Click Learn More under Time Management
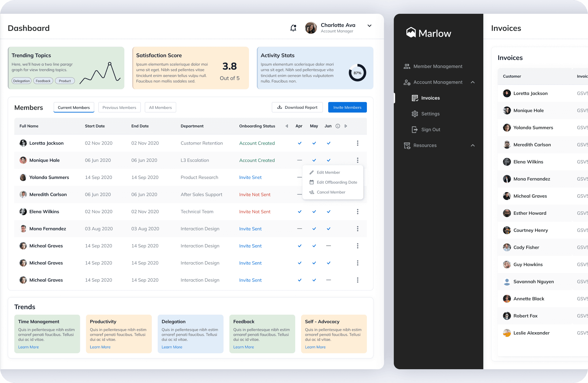This screenshot has width=588, height=383. 28,347
